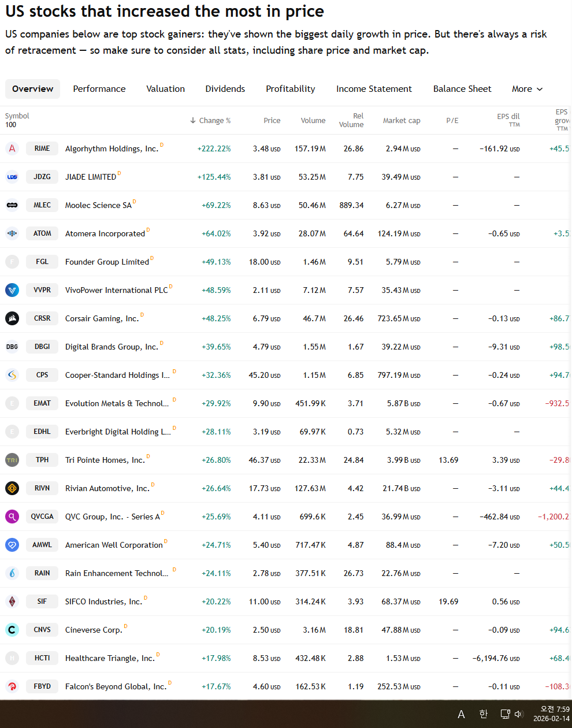
Task: Open the taskbar volume speaker icon
Action: point(518,714)
